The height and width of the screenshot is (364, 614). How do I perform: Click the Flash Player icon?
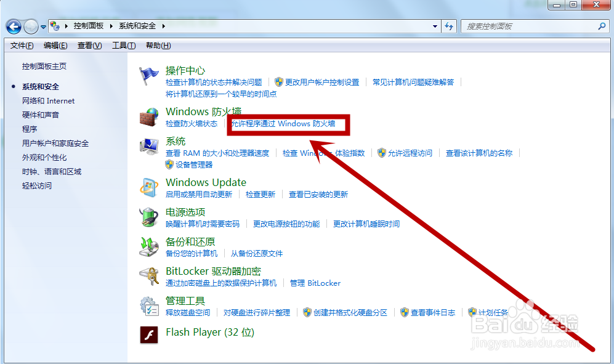click(x=149, y=335)
